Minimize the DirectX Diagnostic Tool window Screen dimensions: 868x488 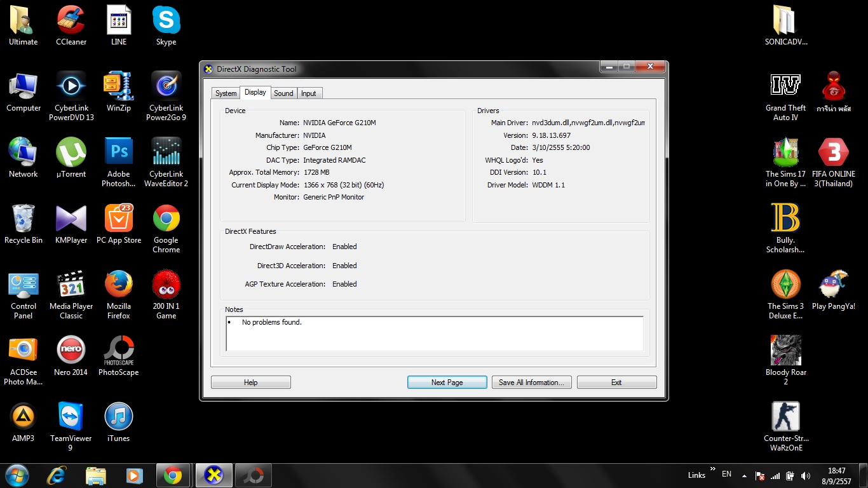[x=609, y=66]
